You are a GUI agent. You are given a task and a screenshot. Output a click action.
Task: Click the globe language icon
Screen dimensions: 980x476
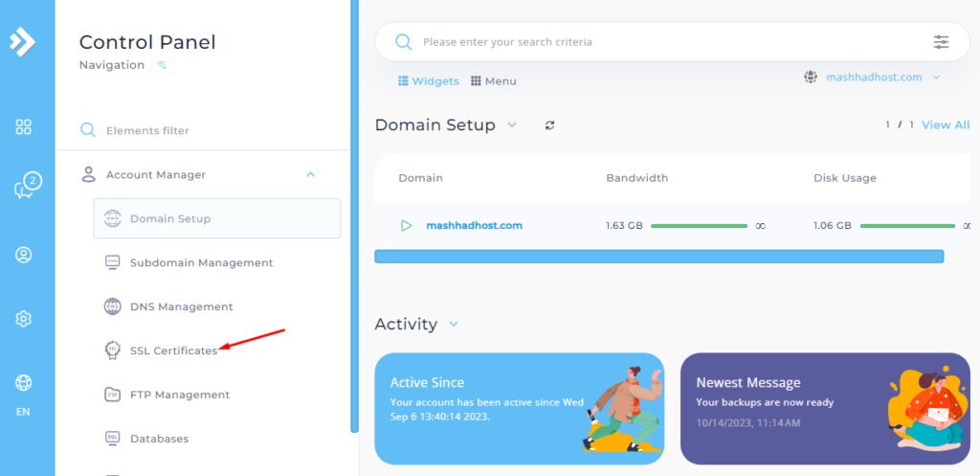click(24, 383)
